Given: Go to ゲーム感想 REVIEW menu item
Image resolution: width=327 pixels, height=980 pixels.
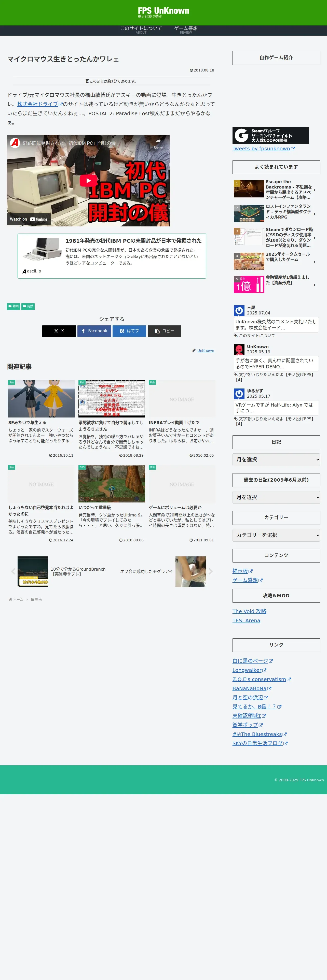Looking at the screenshot, I should (x=186, y=30).
